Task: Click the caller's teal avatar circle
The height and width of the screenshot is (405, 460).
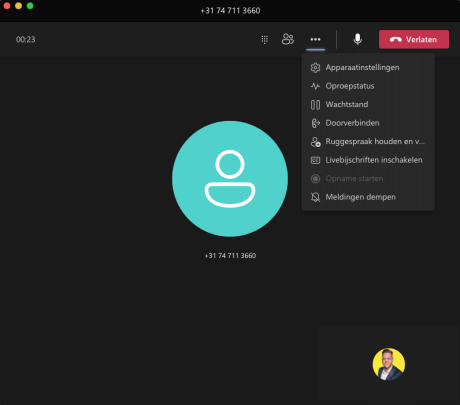Action: (x=230, y=179)
